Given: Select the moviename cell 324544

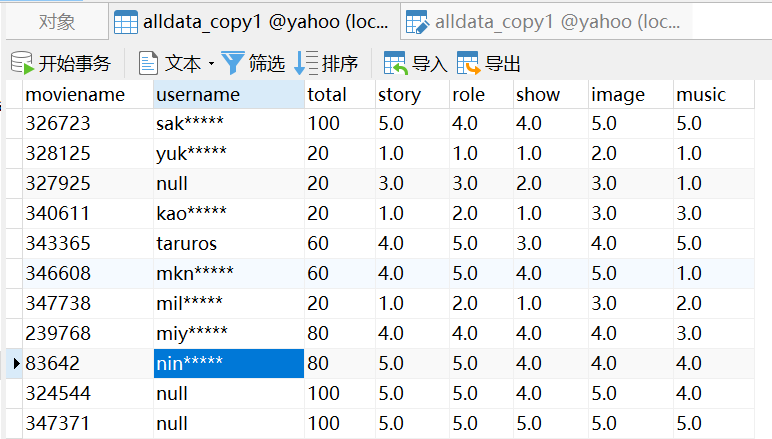Looking at the screenshot, I should point(88,394).
